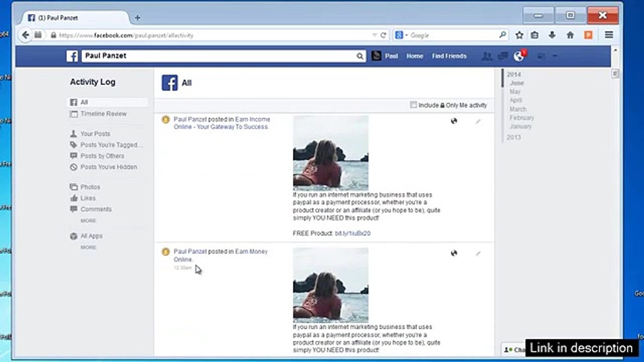Open privacy shortcuts icon in header

[x=541, y=56]
